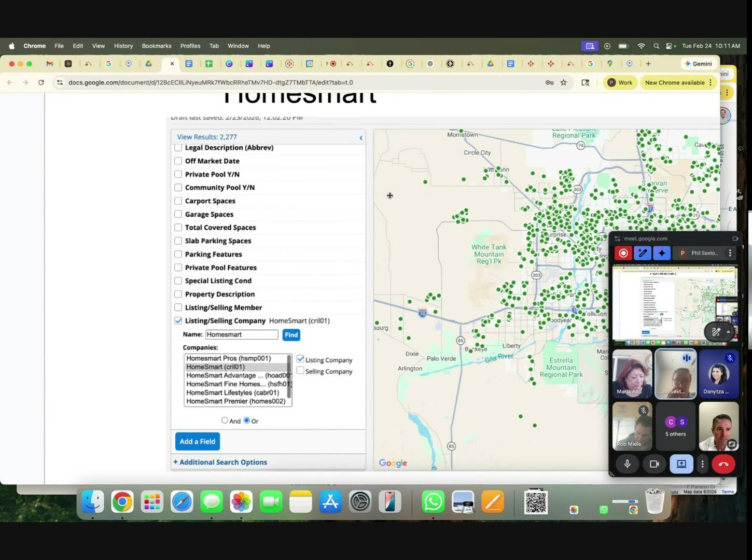Open the Profiles menu
Screen dimensions: 752x560
(x=190, y=46)
